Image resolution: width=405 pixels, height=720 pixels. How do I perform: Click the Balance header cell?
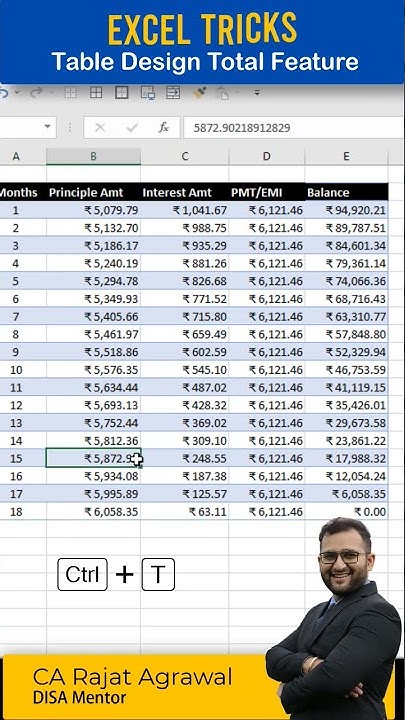click(346, 192)
